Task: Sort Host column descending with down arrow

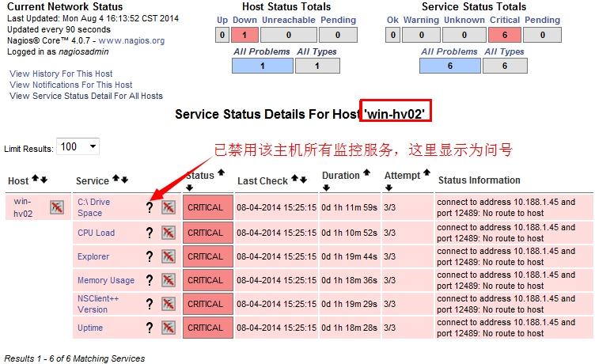Action: point(44,180)
